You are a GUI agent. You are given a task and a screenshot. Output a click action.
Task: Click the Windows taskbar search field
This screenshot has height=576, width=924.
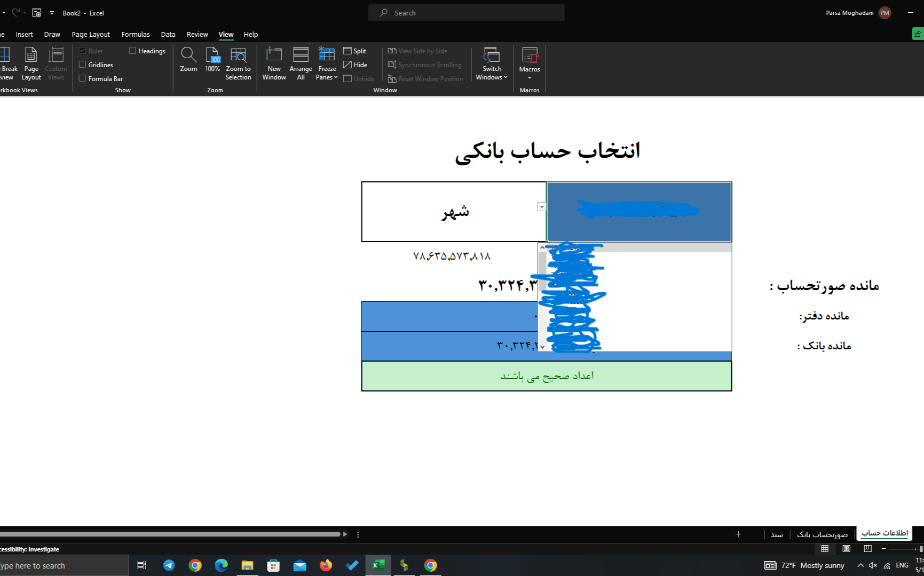(x=64, y=565)
